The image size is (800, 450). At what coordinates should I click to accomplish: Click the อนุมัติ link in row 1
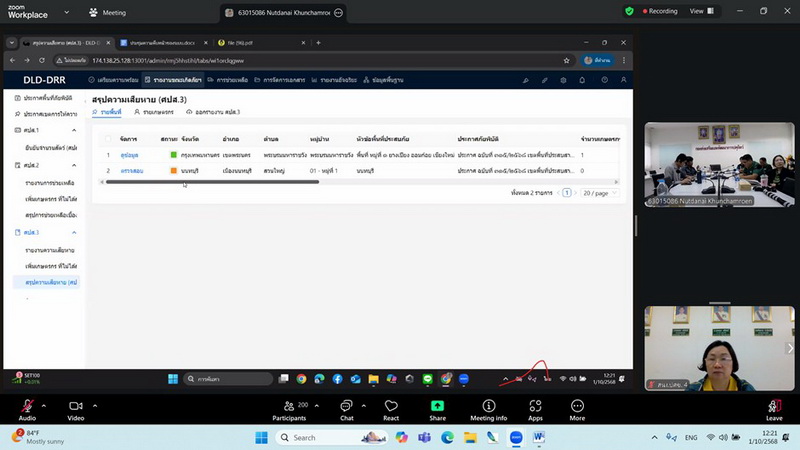click(x=130, y=155)
